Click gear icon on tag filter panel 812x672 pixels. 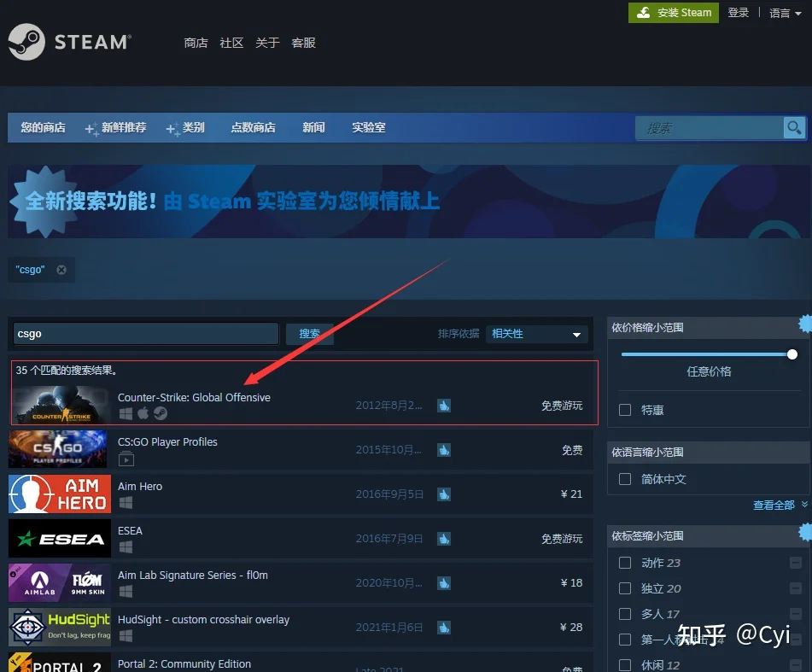(805, 532)
